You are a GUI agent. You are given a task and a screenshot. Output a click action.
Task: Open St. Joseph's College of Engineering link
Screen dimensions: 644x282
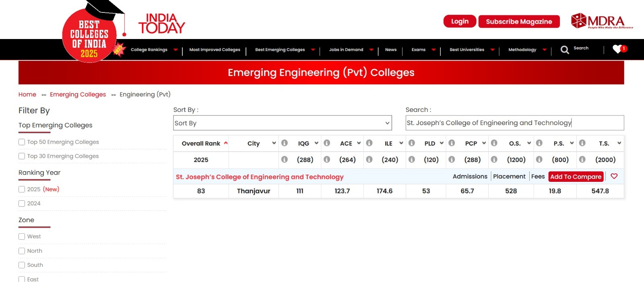[x=260, y=177]
